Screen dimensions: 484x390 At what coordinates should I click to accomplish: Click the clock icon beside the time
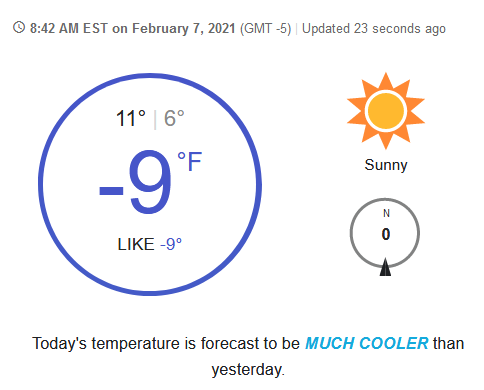[x=19, y=28]
